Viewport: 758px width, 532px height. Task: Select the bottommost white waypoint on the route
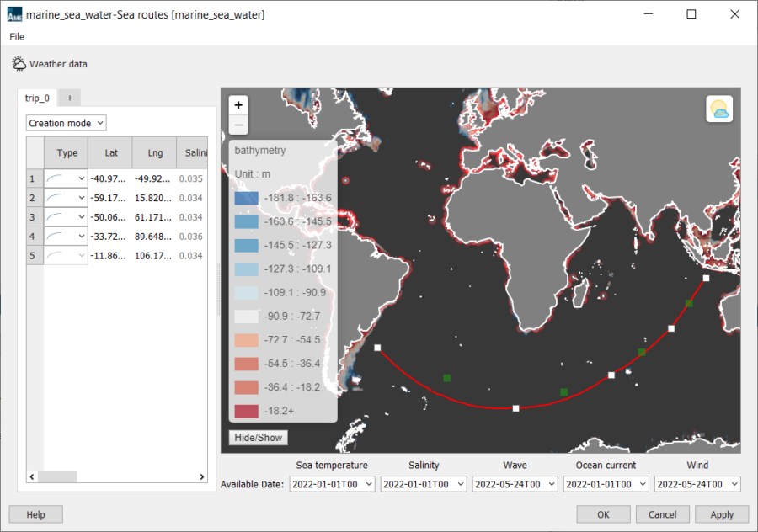[x=515, y=408]
